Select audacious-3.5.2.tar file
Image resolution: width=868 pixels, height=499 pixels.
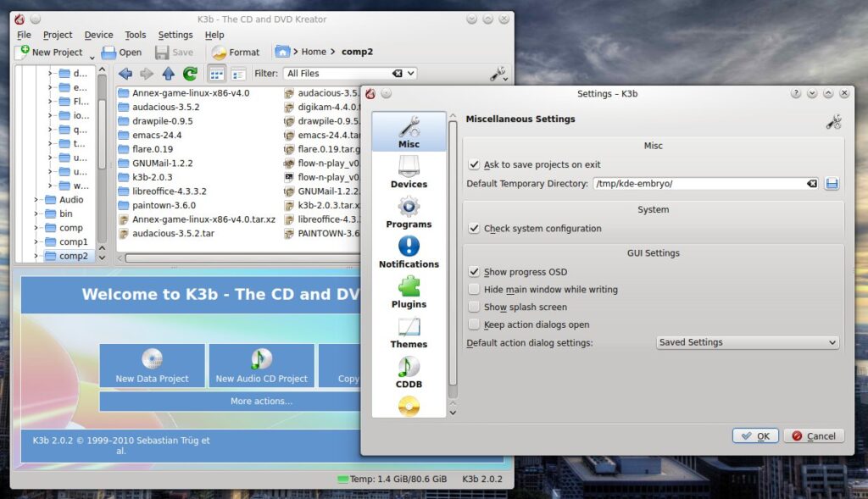[167, 234]
